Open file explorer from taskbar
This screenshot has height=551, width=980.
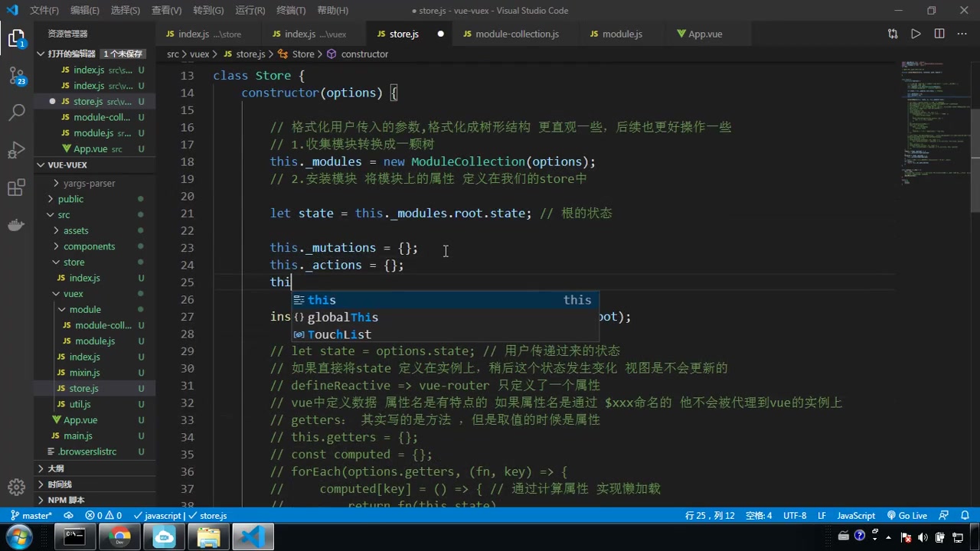[208, 537]
